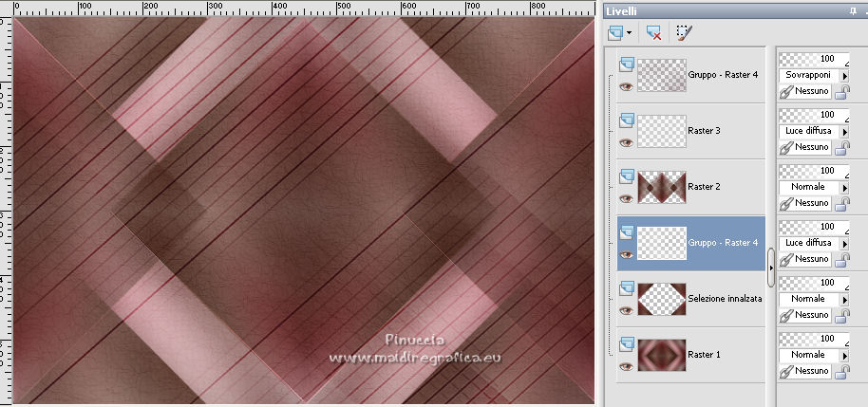
Task: Toggle lock transparency on Selezione innalzata
Action: (842, 315)
